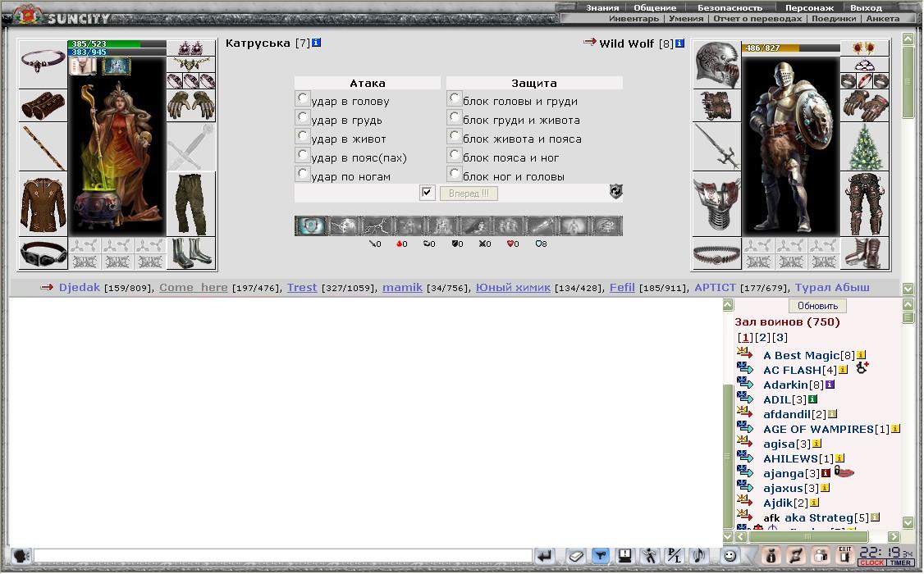Select defense блок живота и пояса

pos(454,135)
